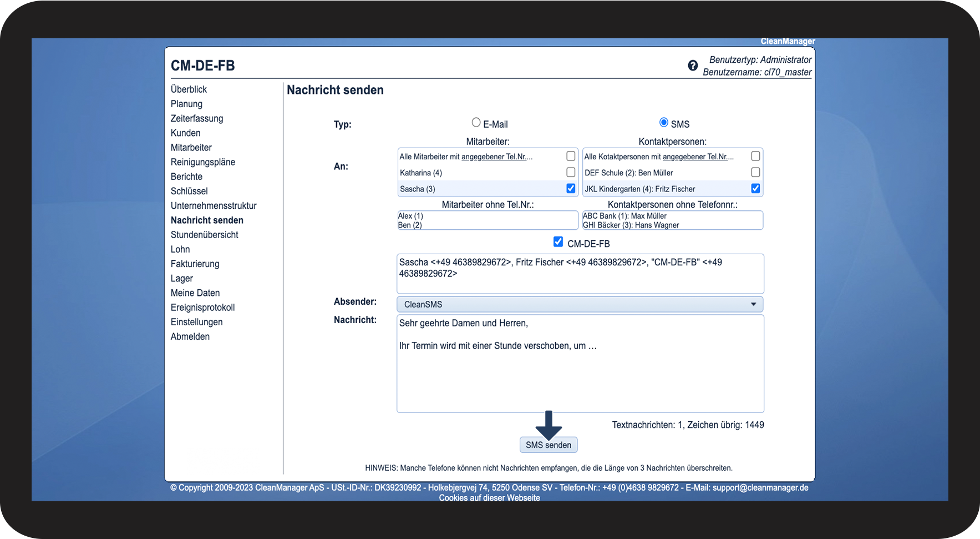Screen dimensions: 980x539
Task: Check all Mitarbeiter with phone number
Action: (x=571, y=157)
